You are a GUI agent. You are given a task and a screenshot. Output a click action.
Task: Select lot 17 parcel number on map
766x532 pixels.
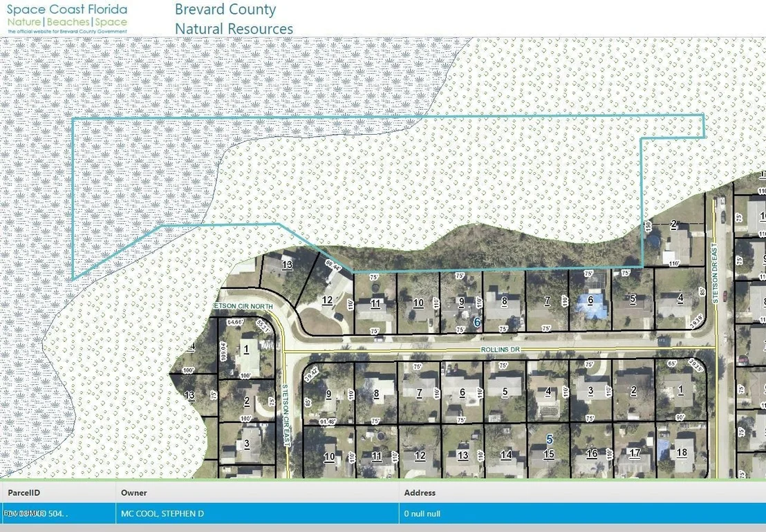635,453
